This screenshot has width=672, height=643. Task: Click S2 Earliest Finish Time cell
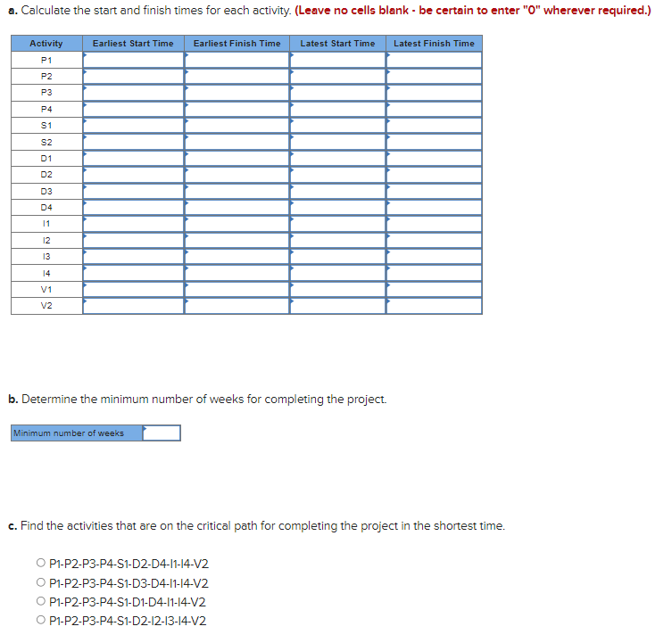pos(237,142)
